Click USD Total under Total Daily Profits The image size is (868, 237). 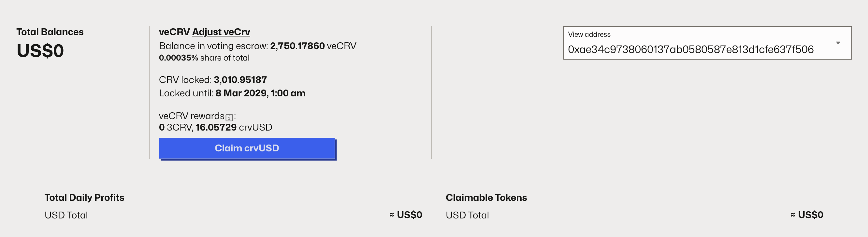[x=66, y=215]
